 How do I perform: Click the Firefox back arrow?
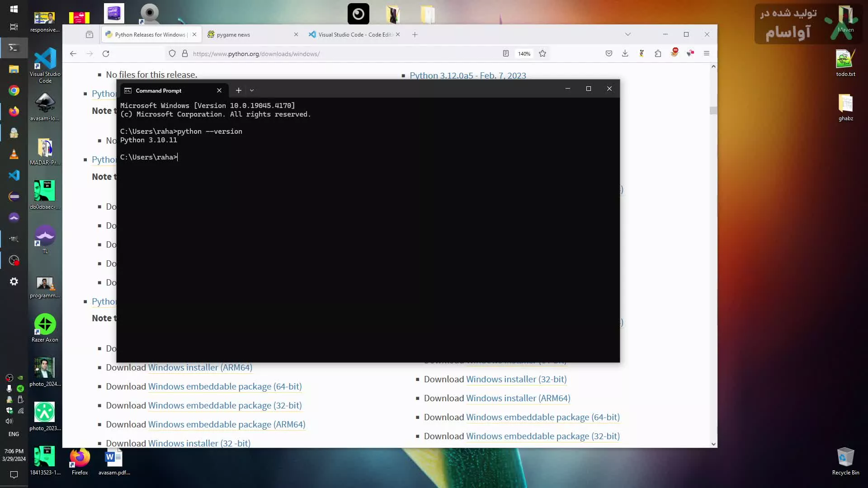(x=73, y=54)
